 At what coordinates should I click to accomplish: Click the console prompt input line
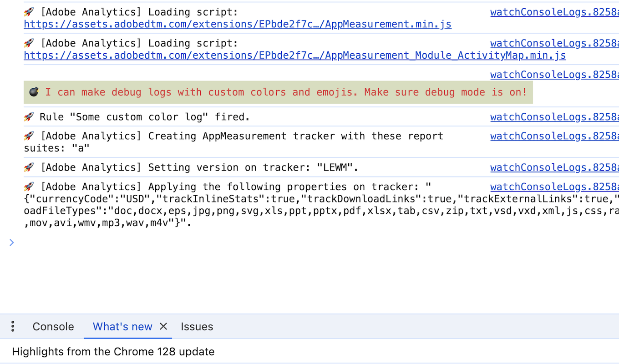click(319, 243)
